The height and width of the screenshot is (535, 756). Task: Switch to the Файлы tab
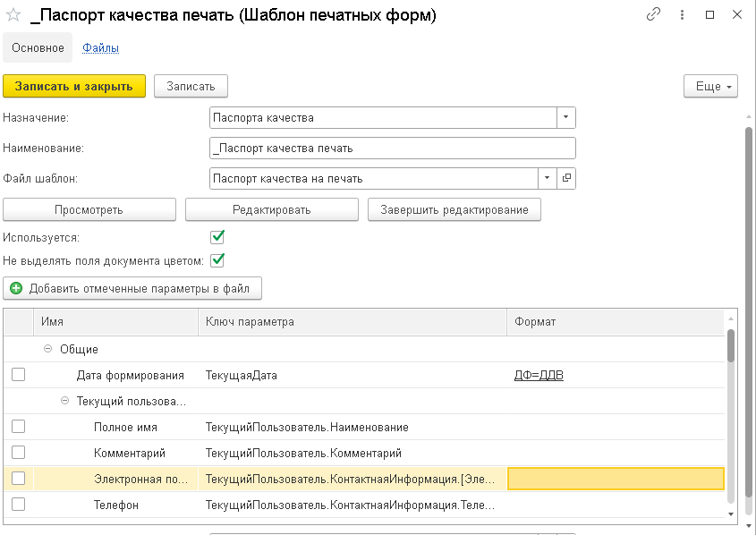point(101,48)
